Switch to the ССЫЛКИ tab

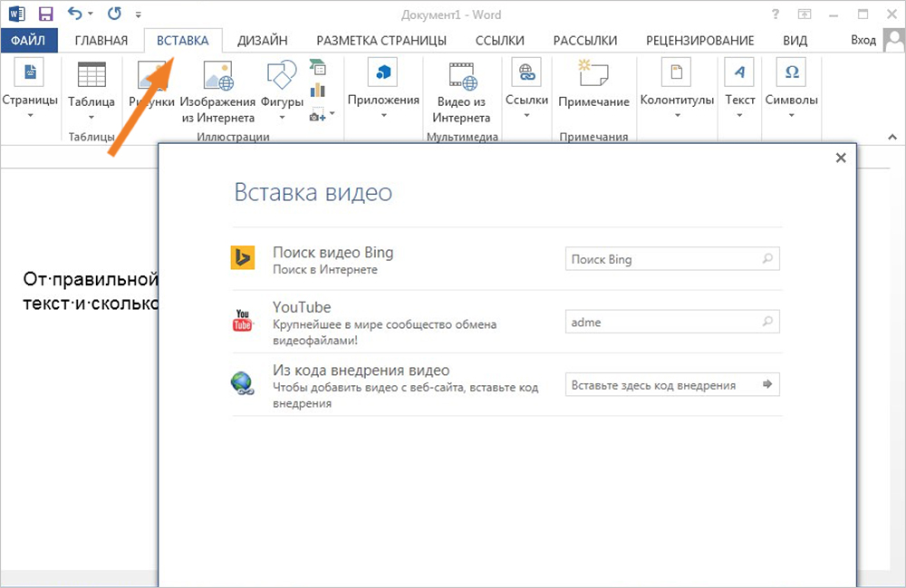coord(500,41)
